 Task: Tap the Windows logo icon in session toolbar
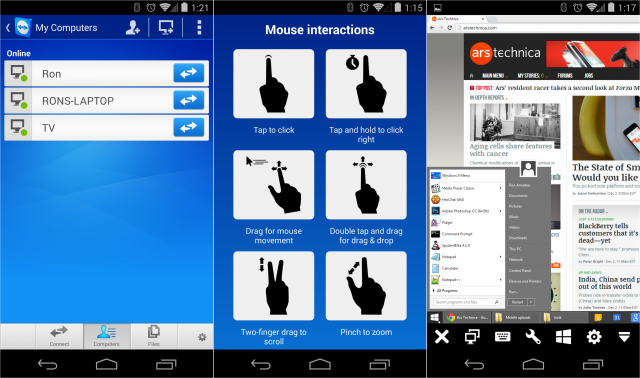563,337
